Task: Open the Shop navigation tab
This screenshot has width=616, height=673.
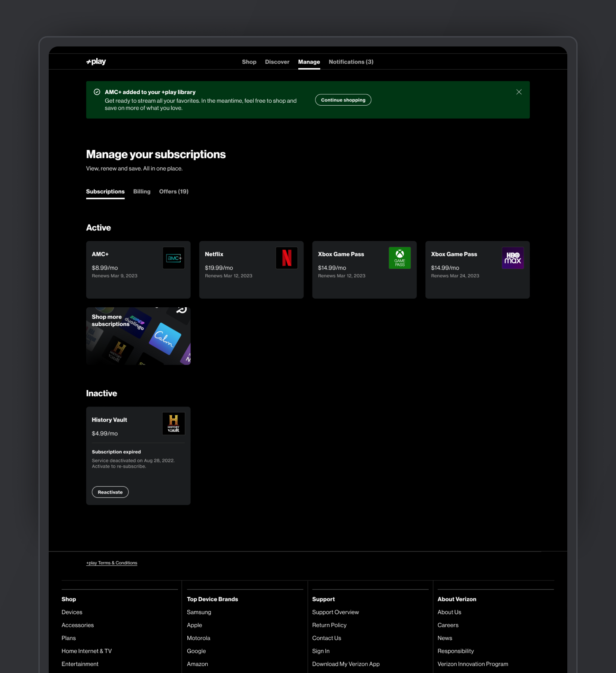Action: coord(249,62)
